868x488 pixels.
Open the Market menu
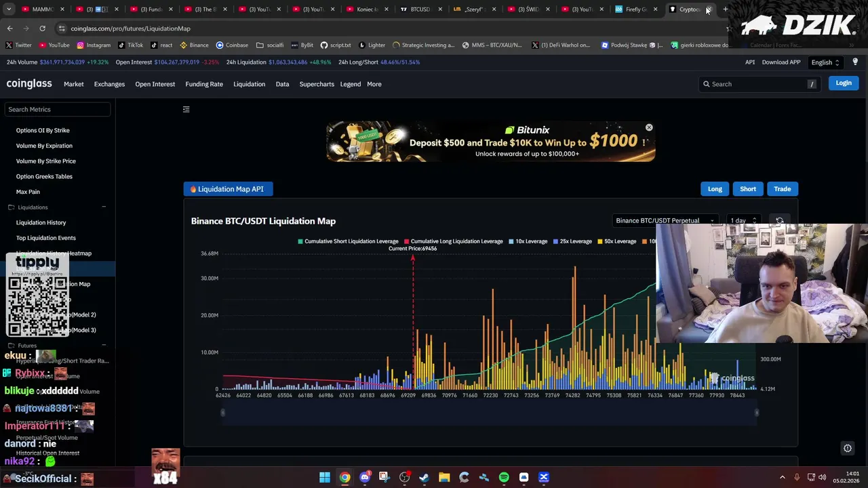(x=74, y=84)
